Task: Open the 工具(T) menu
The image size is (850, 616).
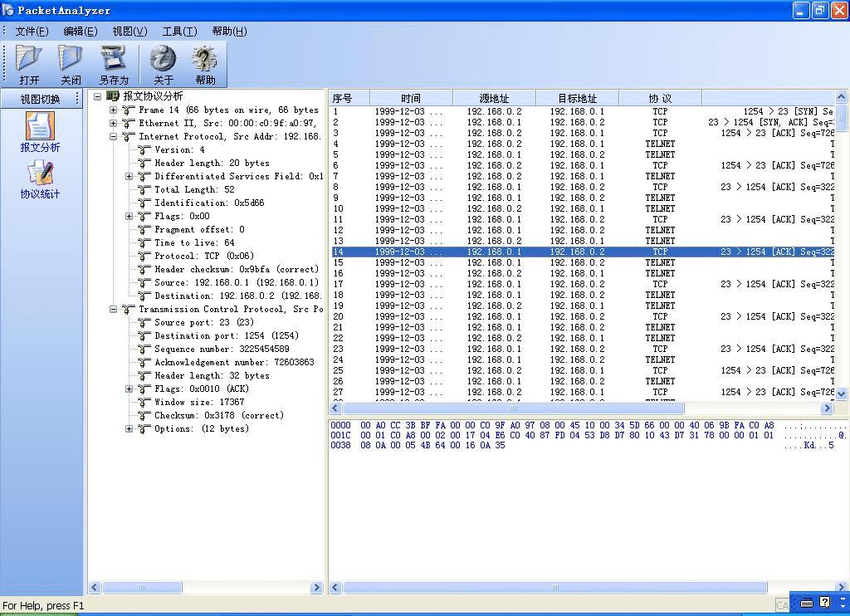Action: click(x=179, y=32)
